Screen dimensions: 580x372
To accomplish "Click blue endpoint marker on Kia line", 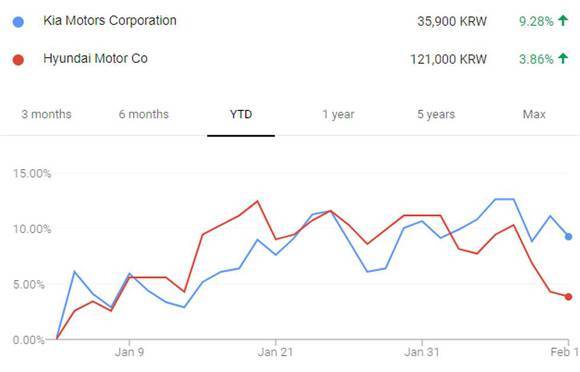I will click(x=569, y=237).
